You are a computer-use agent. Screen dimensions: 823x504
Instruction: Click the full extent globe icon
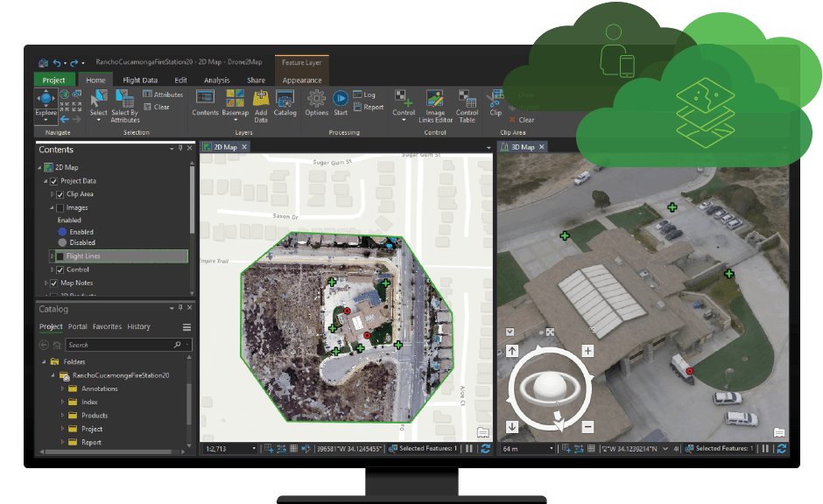coord(64,94)
